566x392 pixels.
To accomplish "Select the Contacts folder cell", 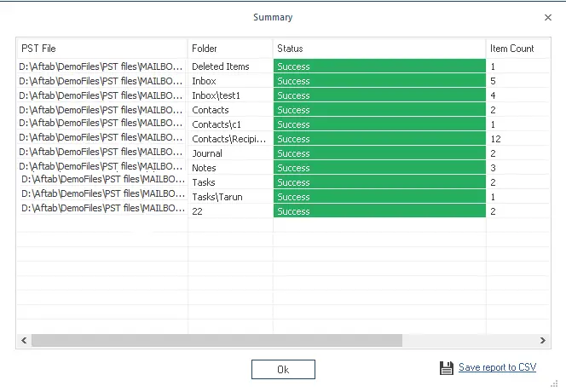I will tap(230, 110).
